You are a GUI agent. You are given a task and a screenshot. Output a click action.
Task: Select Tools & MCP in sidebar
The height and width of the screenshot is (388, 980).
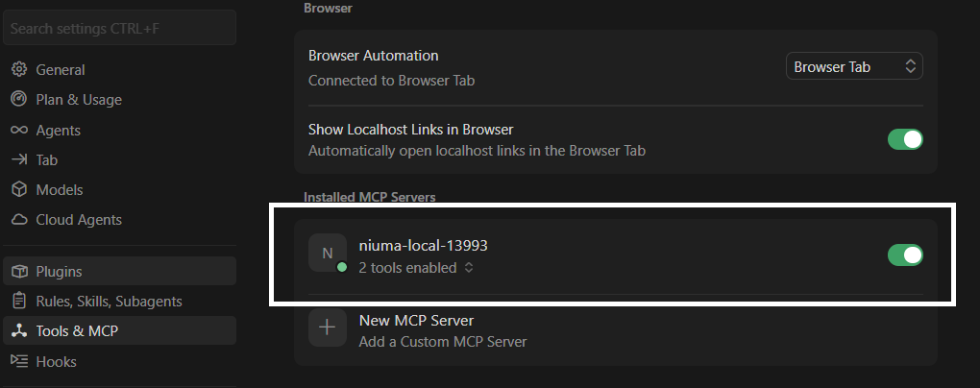pos(119,330)
